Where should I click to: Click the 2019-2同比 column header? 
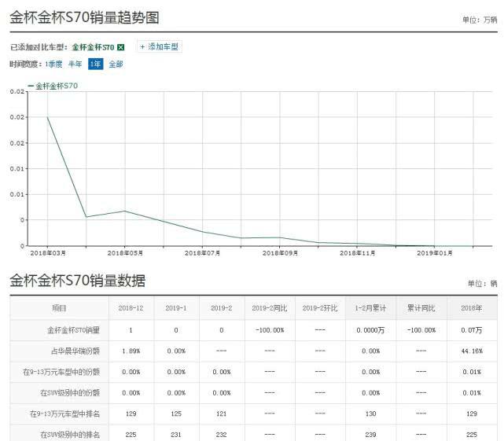270,308
